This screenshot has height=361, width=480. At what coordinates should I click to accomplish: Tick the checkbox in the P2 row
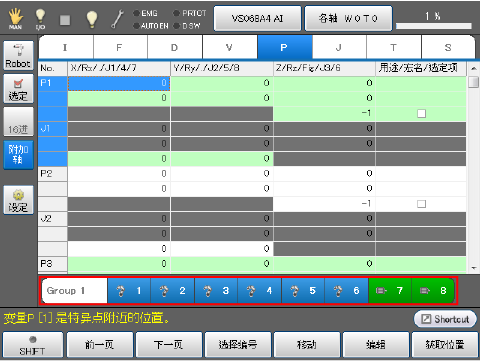tap(421, 204)
